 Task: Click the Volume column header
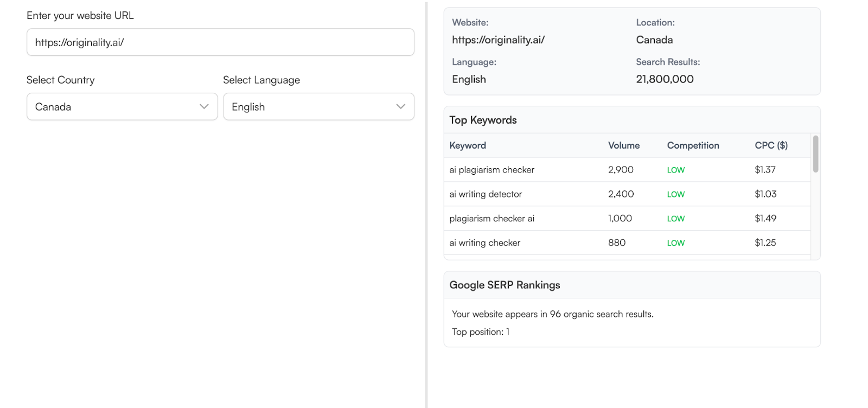click(x=624, y=145)
